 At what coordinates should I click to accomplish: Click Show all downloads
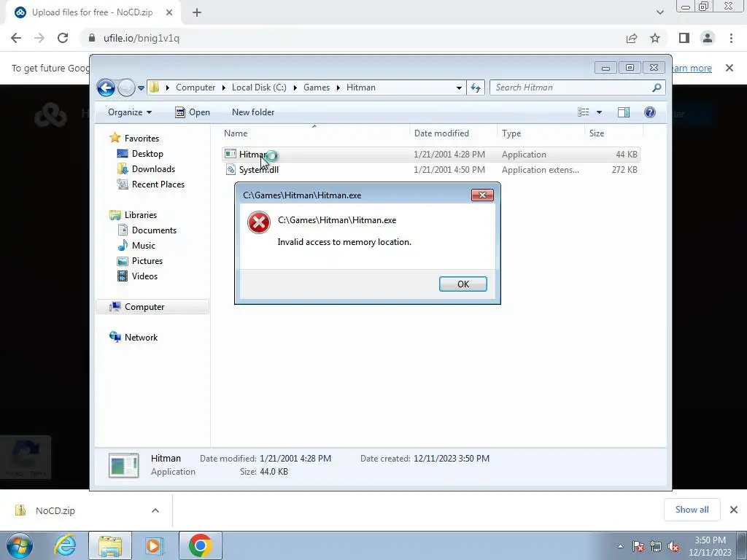pyautogui.click(x=692, y=510)
